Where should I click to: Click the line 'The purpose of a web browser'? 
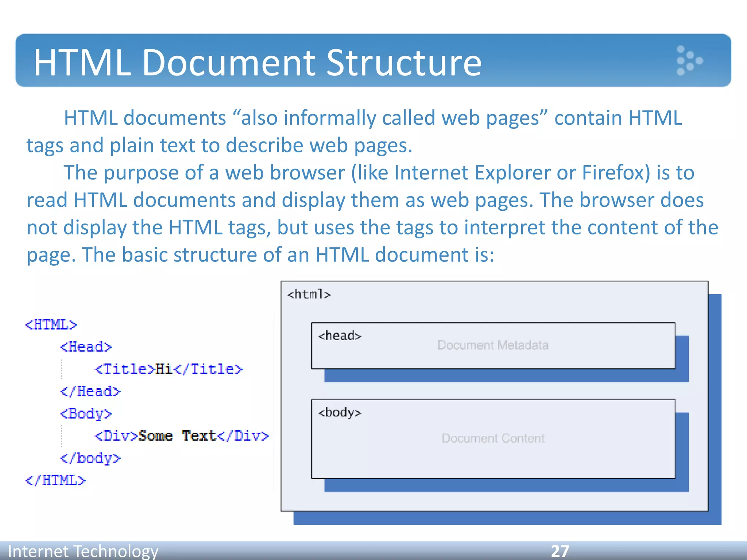379,172
